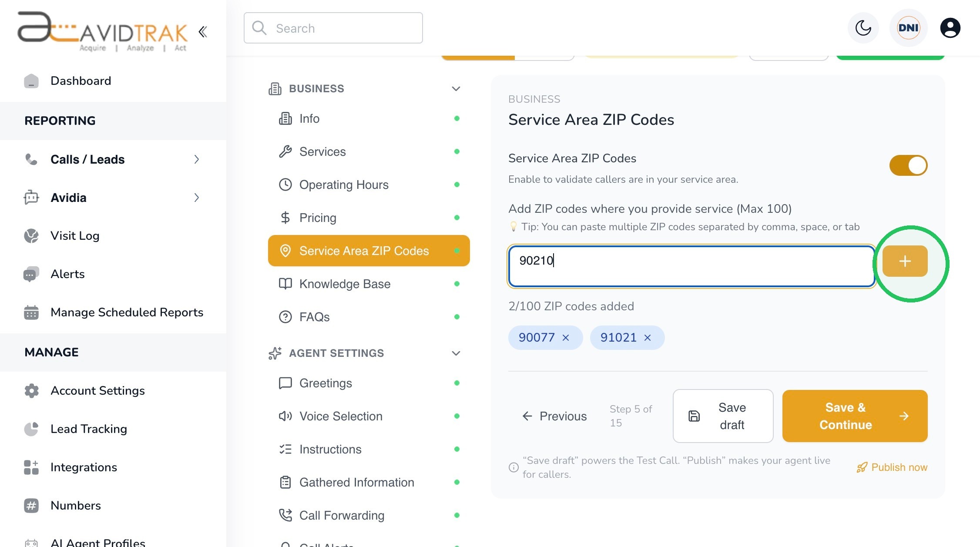Open the Instructions step
This screenshot has height=547, width=980.
pyautogui.click(x=369, y=449)
